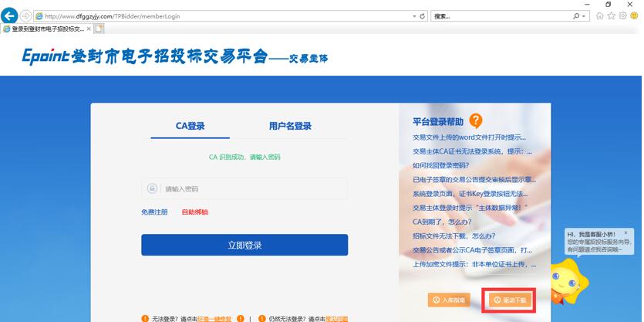Switch to the 用户名登录 tab
Screen dimensions: 644x322
click(290, 126)
